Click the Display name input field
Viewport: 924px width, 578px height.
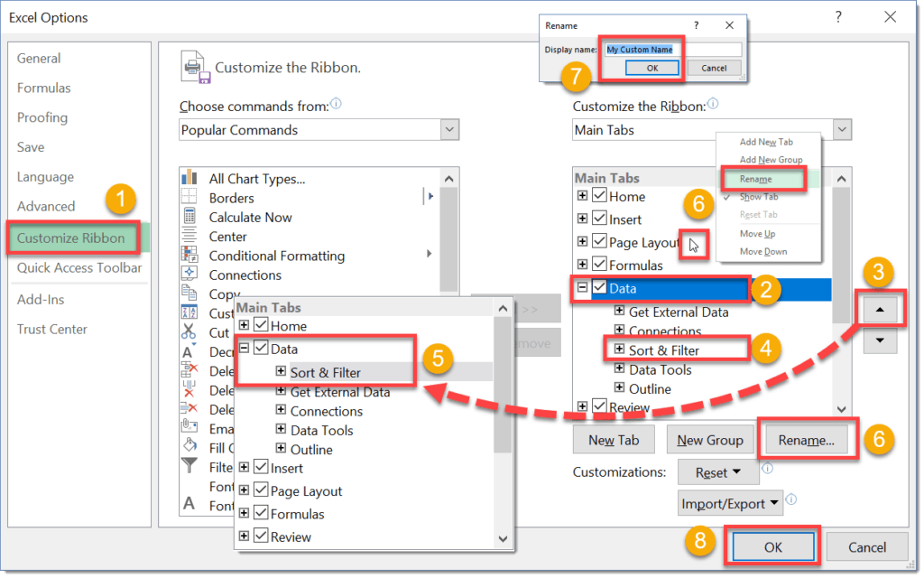click(x=673, y=50)
